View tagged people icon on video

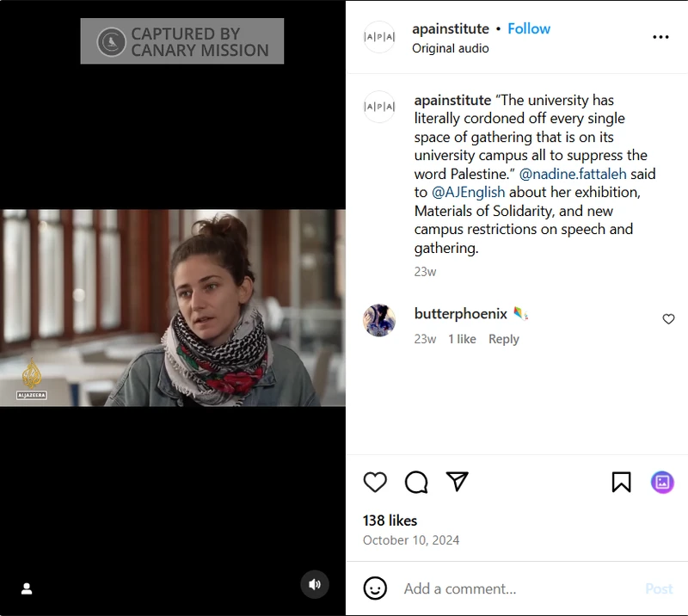[27, 588]
